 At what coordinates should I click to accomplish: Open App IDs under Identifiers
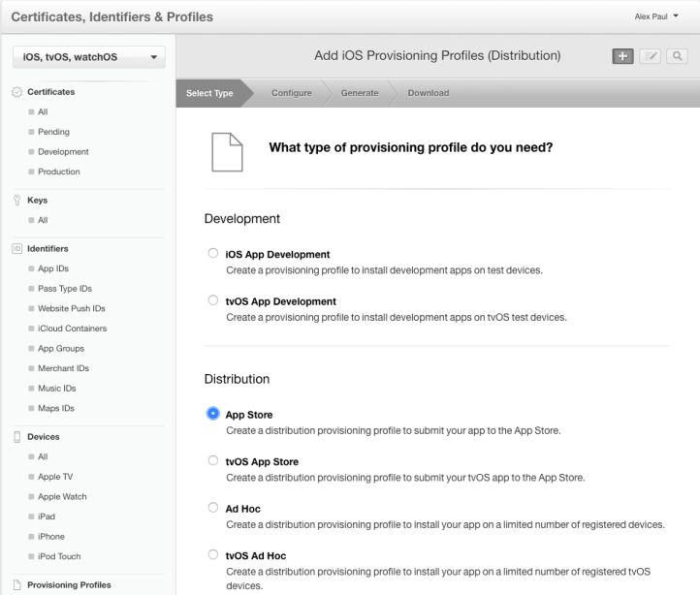coord(53,268)
